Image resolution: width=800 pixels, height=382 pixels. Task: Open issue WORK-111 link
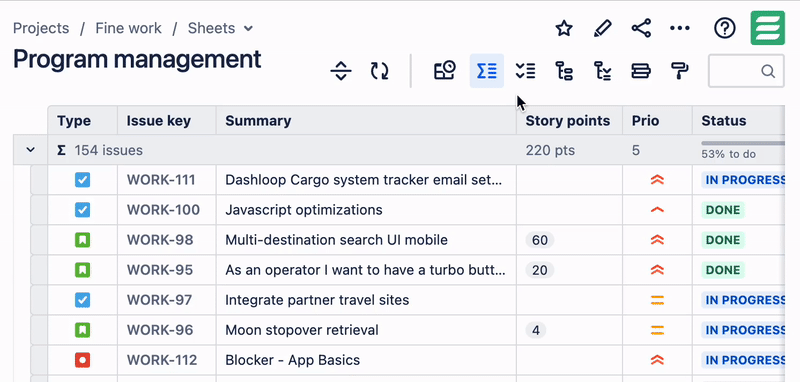point(161,180)
